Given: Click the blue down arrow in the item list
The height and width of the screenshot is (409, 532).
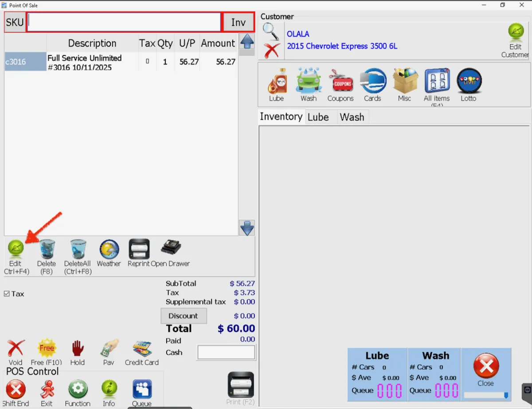Looking at the screenshot, I should point(247,228).
